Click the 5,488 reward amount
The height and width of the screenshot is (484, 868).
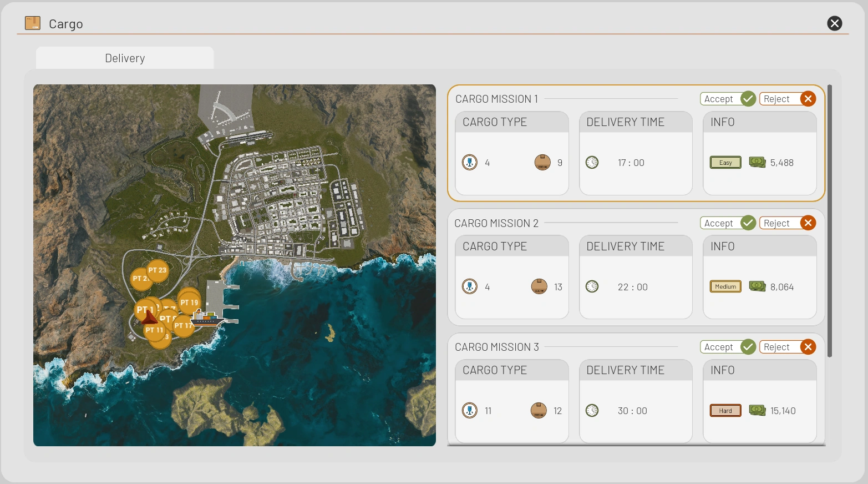(x=782, y=163)
